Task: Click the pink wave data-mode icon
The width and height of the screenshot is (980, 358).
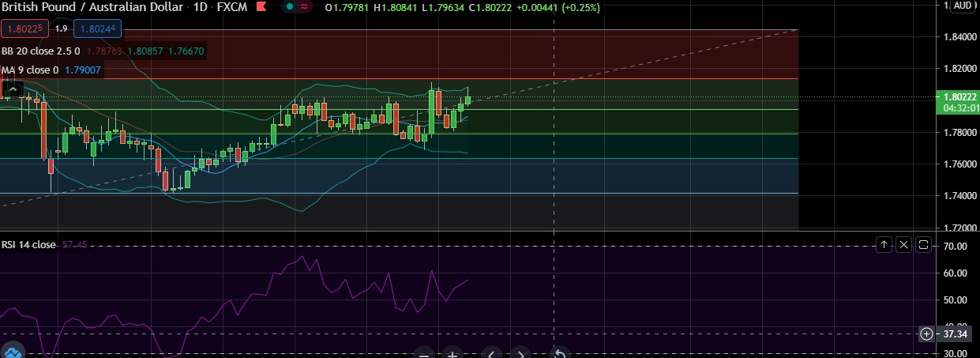Action: click(x=305, y=7)
